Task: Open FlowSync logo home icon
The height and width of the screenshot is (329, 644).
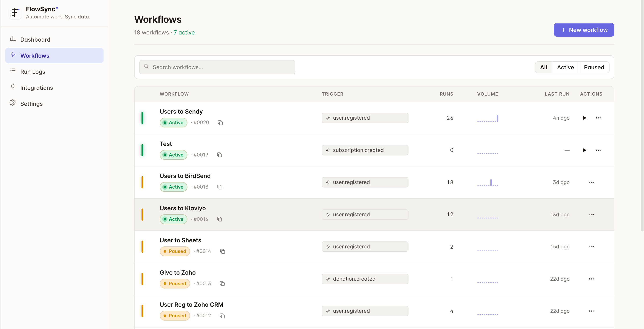Action: click(x=15, y=13)
